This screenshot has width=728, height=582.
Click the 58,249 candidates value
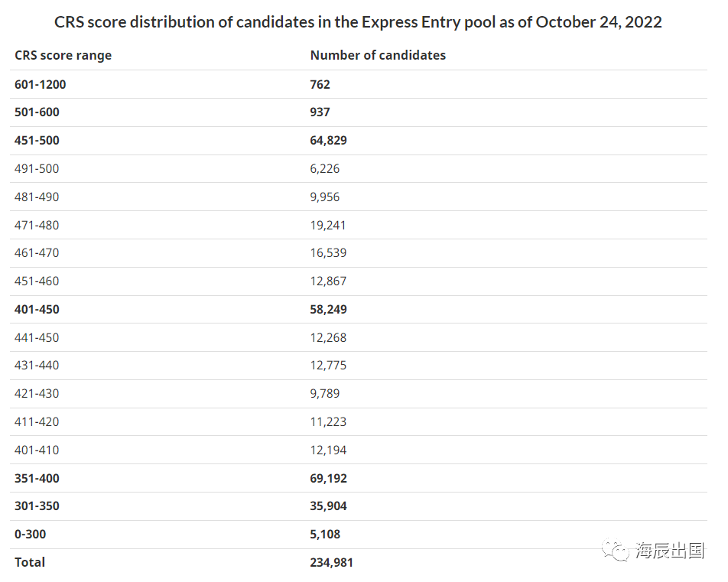tap(328, 309)
